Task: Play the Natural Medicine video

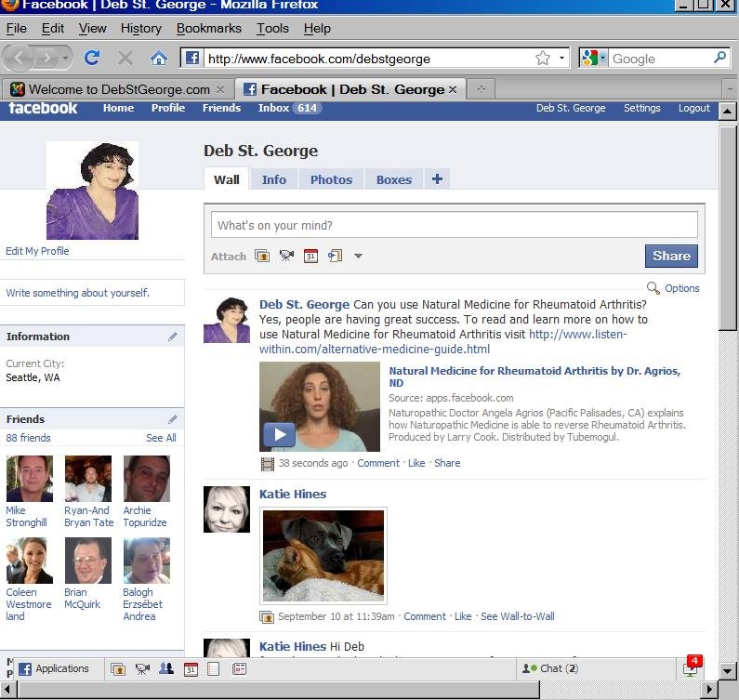Action: 279,434
